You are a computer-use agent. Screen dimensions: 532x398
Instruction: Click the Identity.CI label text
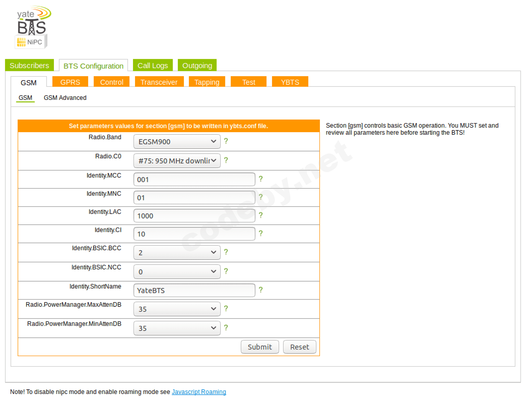108,230
